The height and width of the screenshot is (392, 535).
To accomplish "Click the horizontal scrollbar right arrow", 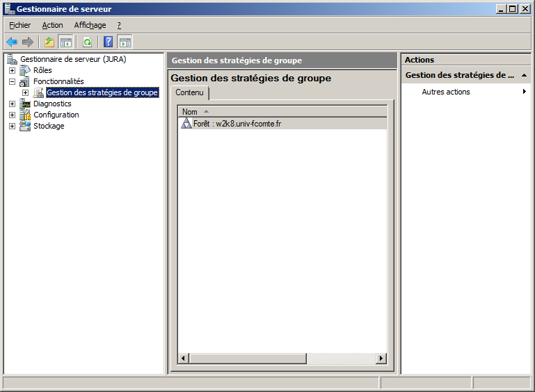I will [x=381, y=359].
